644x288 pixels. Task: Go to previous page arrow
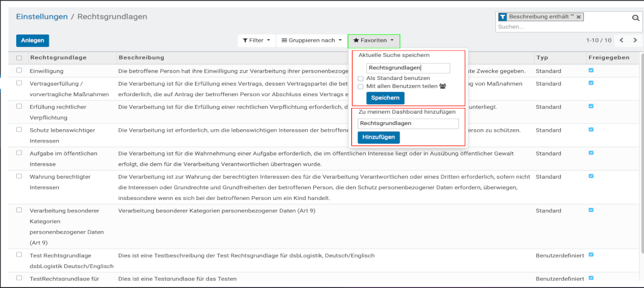(621, 41)
